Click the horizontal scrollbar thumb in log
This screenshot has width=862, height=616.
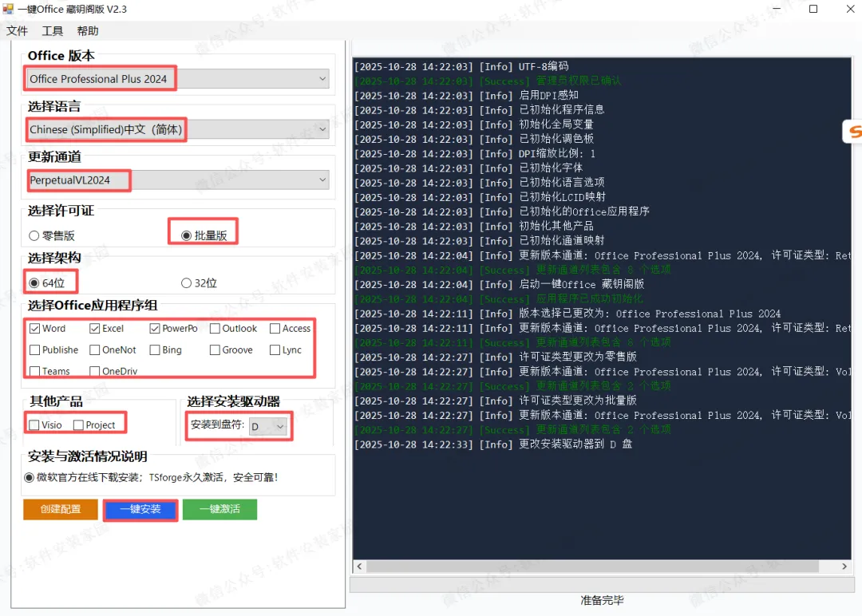[592, 567]
